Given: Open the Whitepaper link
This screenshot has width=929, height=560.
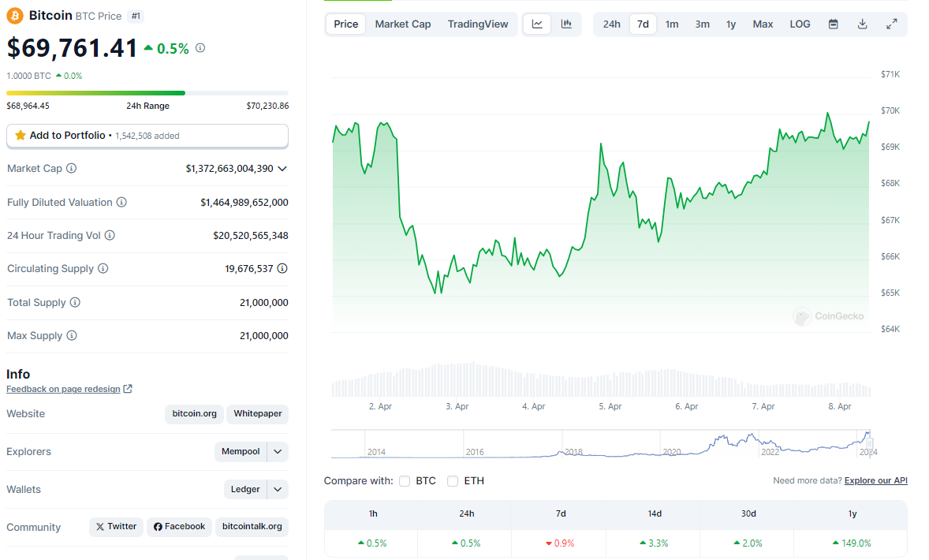Looking at the screenshot, I should [258, 413].
